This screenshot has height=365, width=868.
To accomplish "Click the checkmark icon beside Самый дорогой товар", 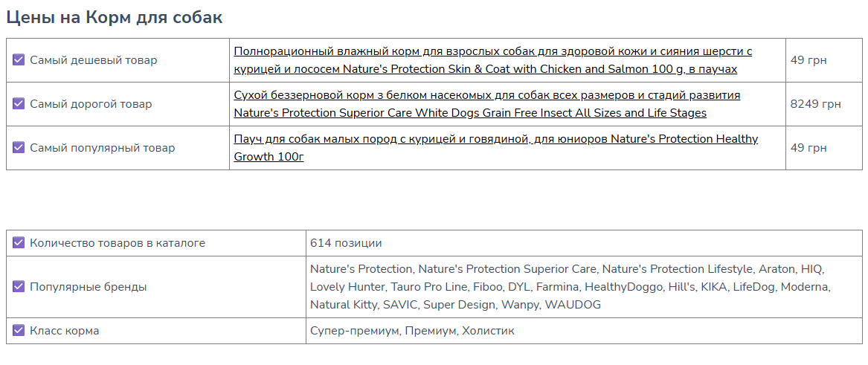I will (19, 104).
